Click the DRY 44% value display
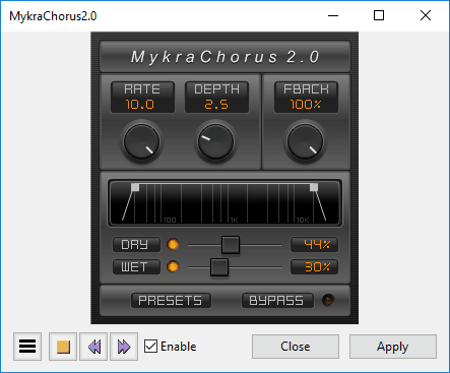Screen dimensions: 450x373 pos(314,245)
